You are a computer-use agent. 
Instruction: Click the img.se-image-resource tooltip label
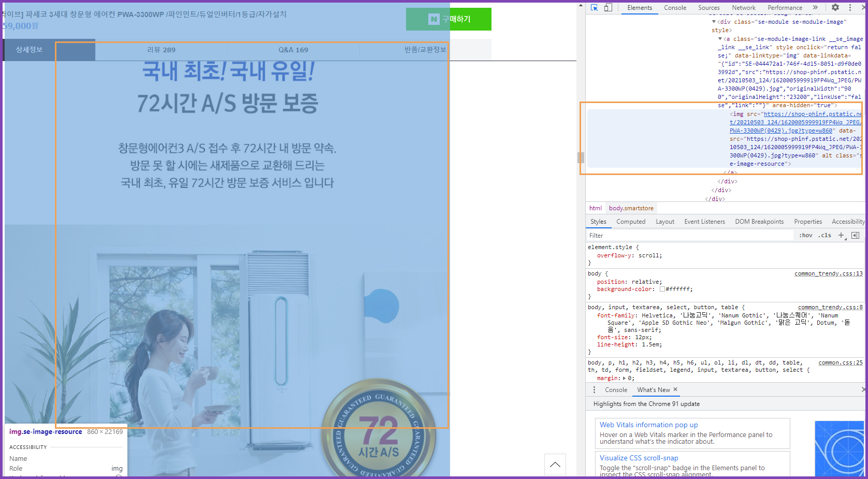(46, 431)
